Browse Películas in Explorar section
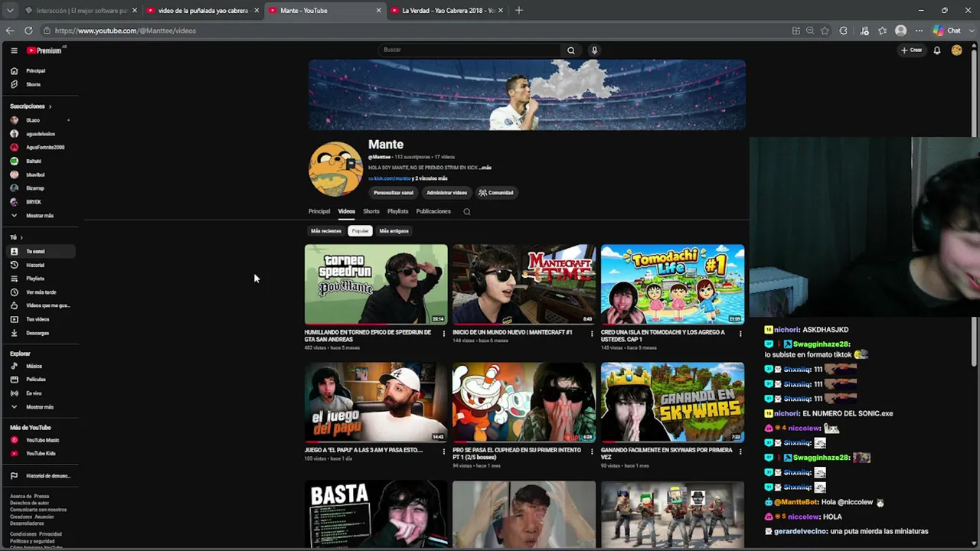Viewport: 980px width, 551px height. [x=36, y=380]
